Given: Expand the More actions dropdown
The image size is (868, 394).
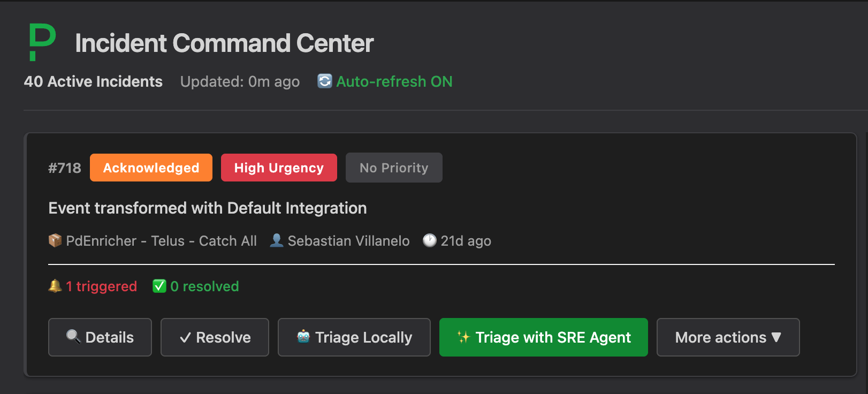Looking at the screenshot, I should point(728,337).
